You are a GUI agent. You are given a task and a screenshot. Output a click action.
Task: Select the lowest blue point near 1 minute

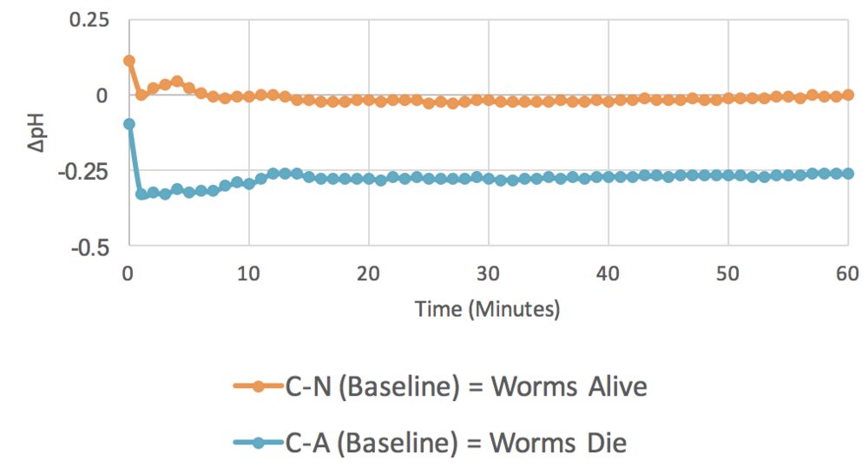(x=141, y=194)
